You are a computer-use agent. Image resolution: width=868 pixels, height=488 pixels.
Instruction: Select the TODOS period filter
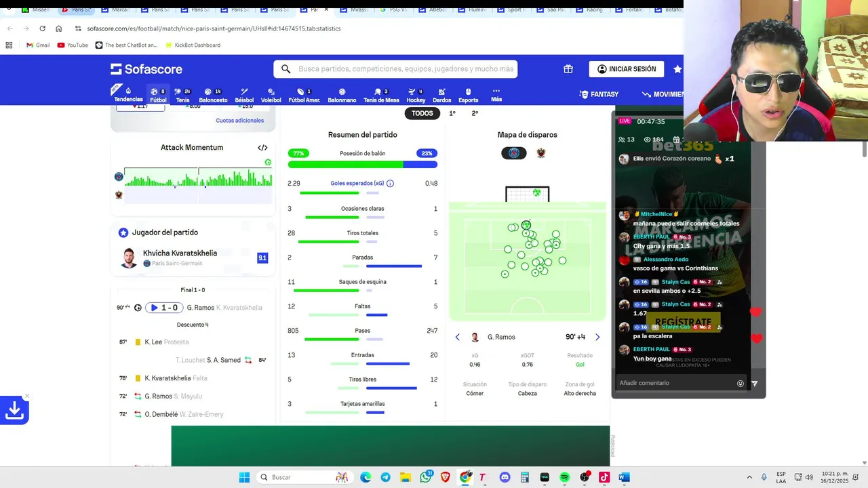tap(422, 113)
